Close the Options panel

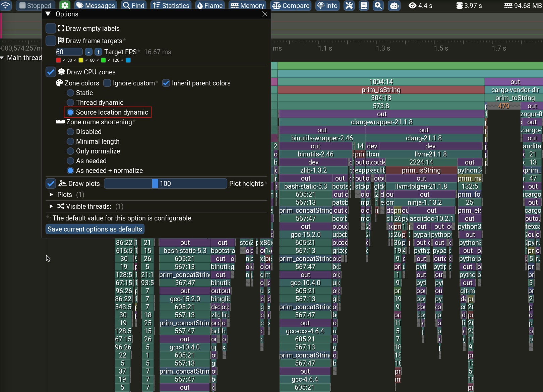[265, 14]
